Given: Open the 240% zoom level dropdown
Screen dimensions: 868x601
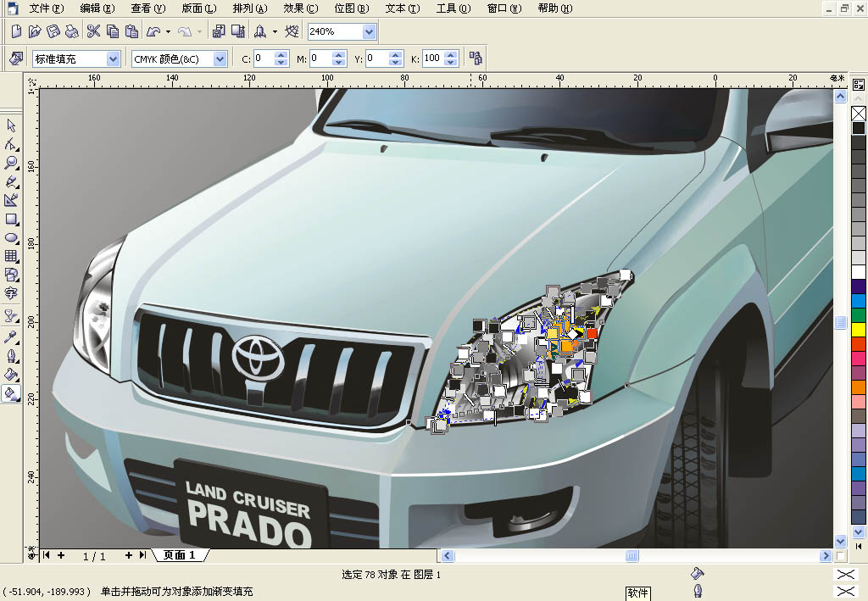Looking at the screenshot, I should click(369, 31).
